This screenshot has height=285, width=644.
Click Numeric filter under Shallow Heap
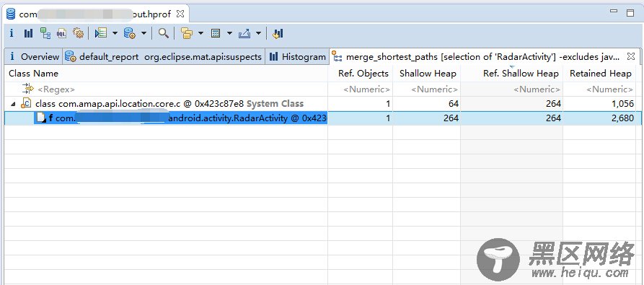coord(427,89)
